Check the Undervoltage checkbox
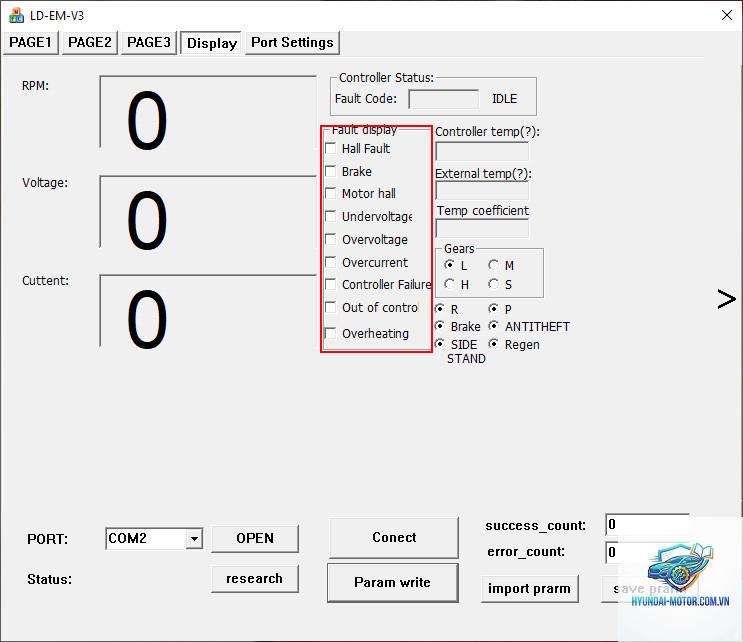The image size is (743, 642). coord(331,217)
